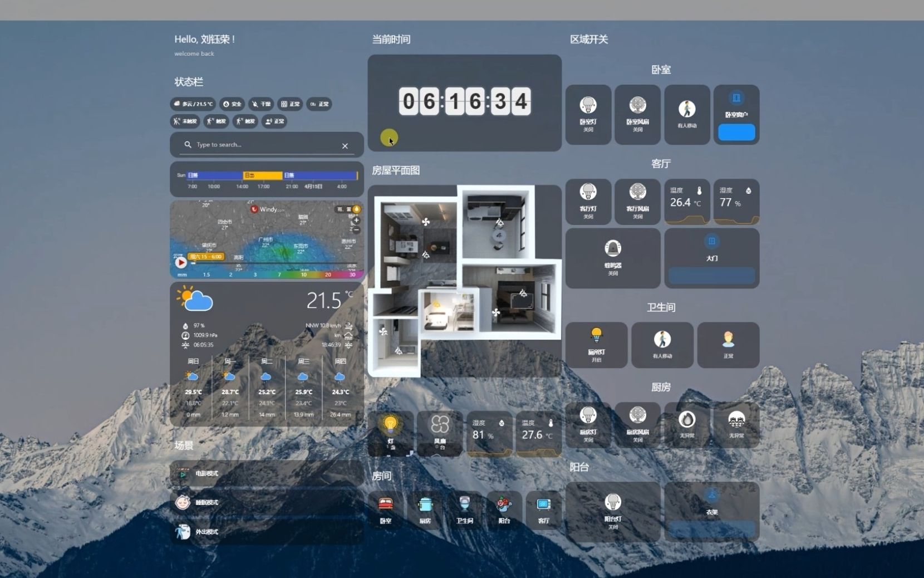Click the 干燥 water leak status chip
924x578 pixels.
tap(261, 104)
